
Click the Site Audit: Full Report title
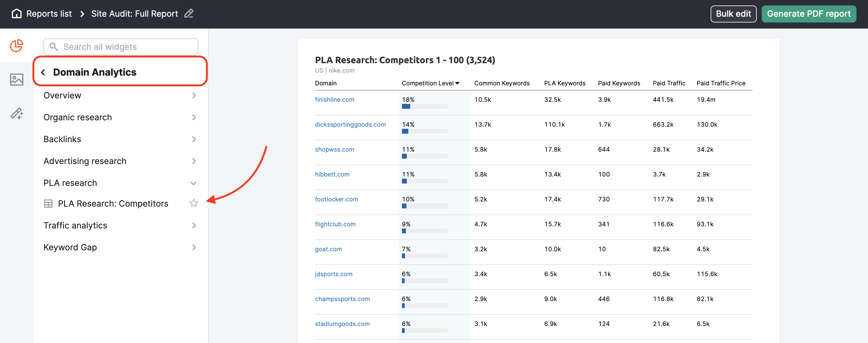(135, 14)
